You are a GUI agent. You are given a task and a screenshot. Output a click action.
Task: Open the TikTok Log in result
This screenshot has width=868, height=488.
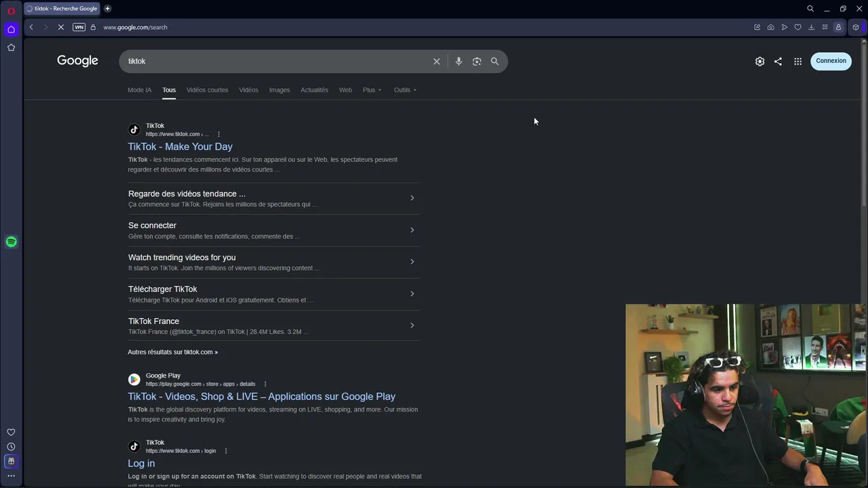click(x=141, y=464)
